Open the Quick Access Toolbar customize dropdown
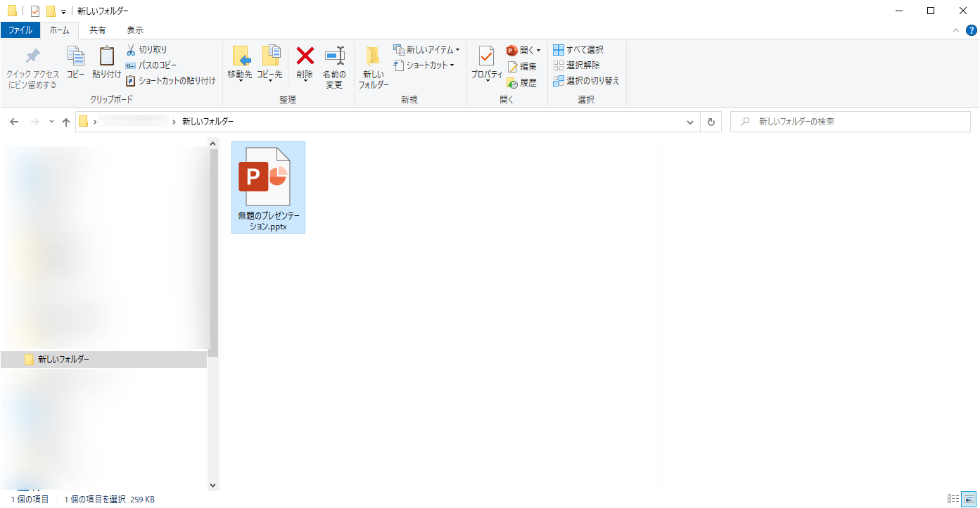This screenshot has width=980, height=508. (x=63, y=11)
